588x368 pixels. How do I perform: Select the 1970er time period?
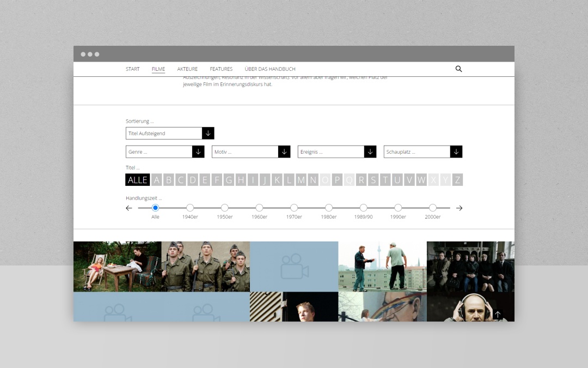point(294,208)
